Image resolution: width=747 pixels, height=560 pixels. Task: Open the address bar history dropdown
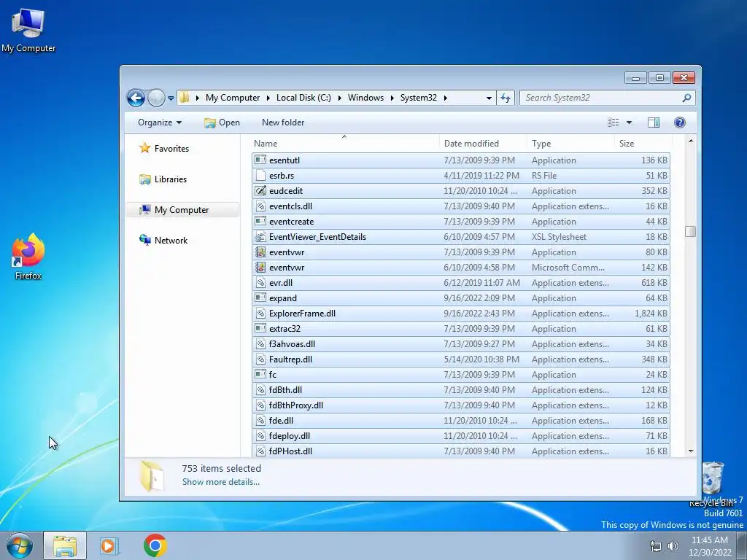click(489, 98)
